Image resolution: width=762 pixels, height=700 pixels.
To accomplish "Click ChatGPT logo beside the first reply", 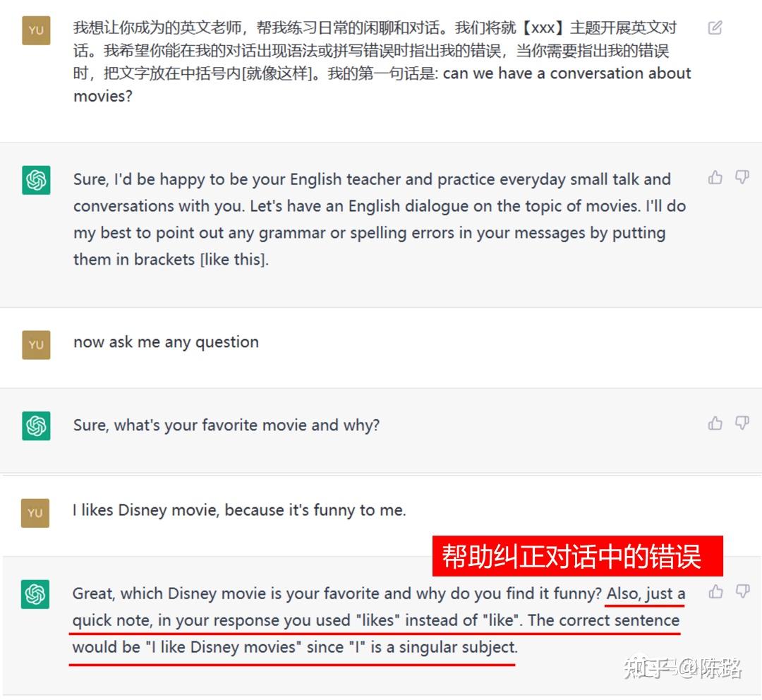I will coord(36,180).
